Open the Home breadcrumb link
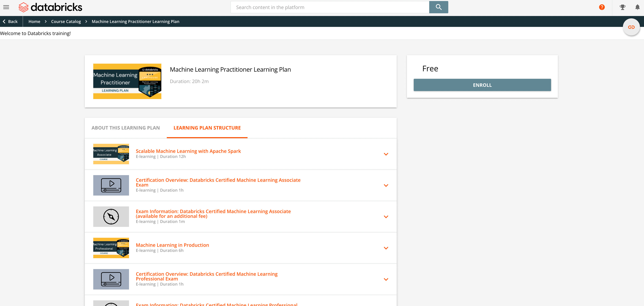This screenshot has height=306, width=644. coord(34,21)
